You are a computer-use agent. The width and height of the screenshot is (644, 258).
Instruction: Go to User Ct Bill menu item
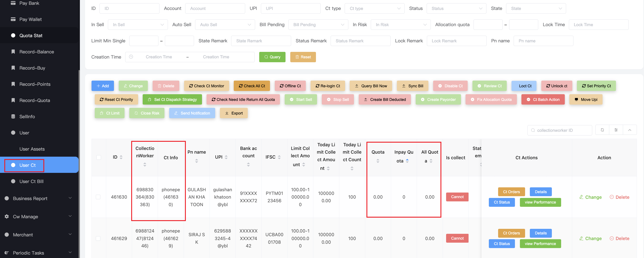pyautogui.click(x=31, y=182)
